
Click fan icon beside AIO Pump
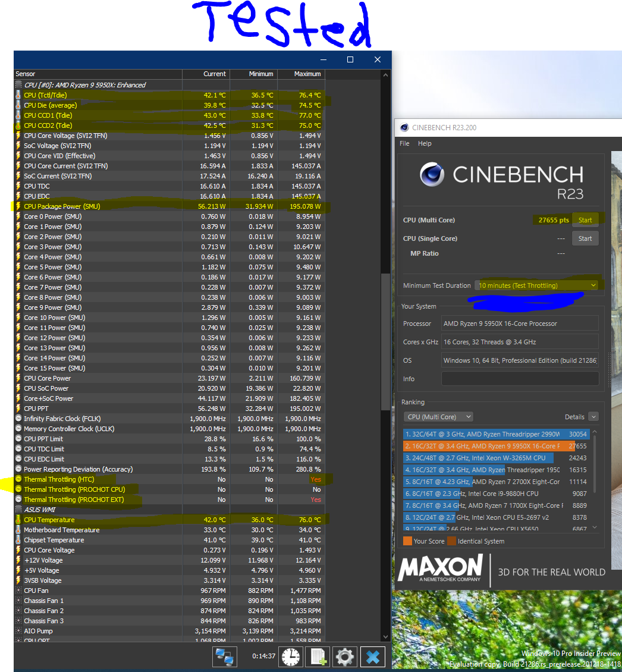click(x=18, y=630)
